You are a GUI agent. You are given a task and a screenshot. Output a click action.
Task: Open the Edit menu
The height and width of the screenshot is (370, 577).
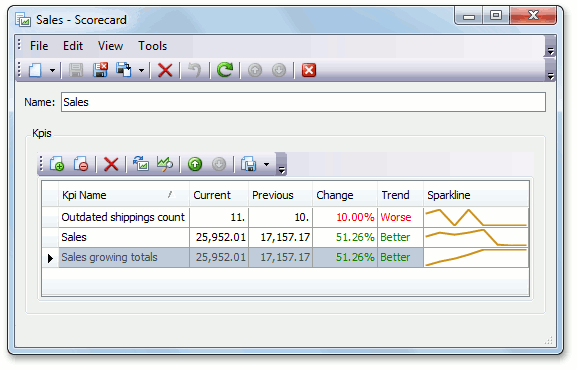pyautogui.click(x=73, y=46)
